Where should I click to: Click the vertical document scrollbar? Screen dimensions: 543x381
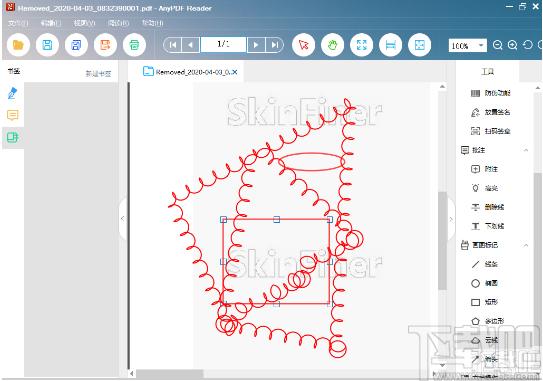(442, 241)
